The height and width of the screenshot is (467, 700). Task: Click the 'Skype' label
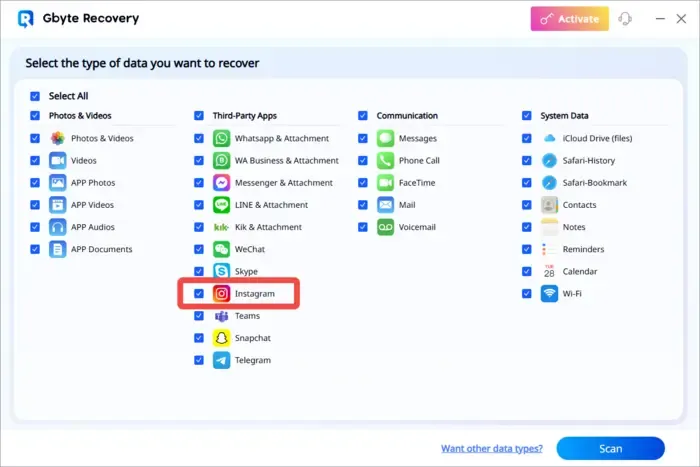tap(246, 271)
